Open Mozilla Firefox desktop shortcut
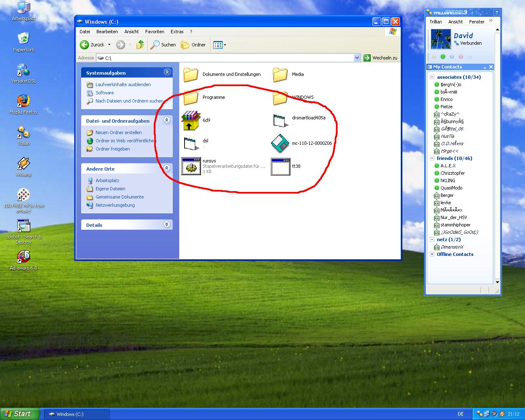 pyautogui.click(x=23, y=101)
